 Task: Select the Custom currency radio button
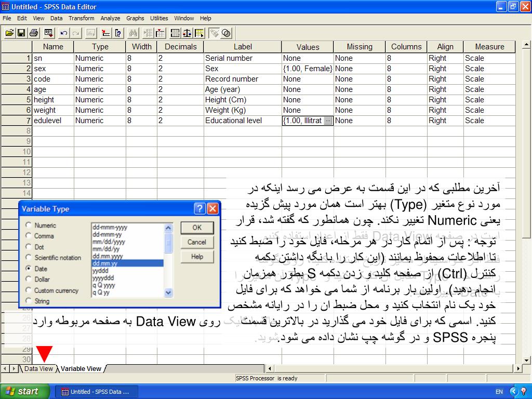[x=29, y=290]
